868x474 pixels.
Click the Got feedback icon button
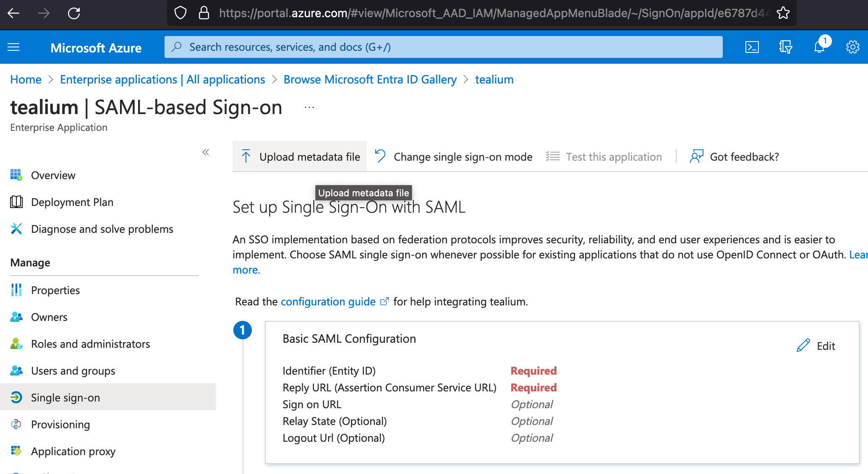pos(697,156)
